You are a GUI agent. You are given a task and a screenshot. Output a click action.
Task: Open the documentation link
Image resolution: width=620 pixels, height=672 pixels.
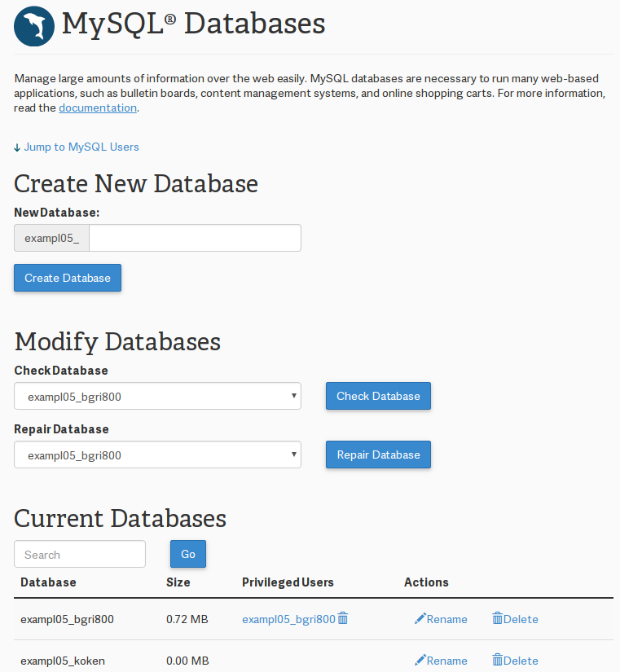pos(98,108)
